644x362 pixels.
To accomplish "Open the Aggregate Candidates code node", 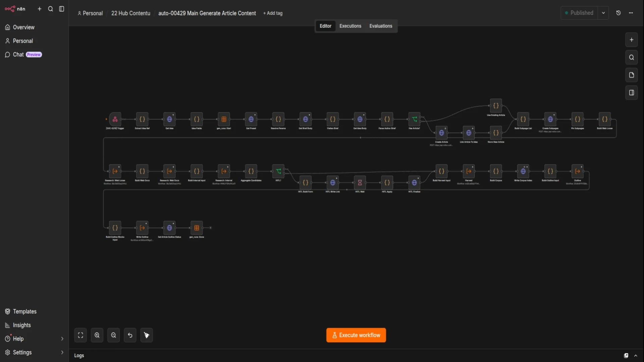I will point(251,171).
